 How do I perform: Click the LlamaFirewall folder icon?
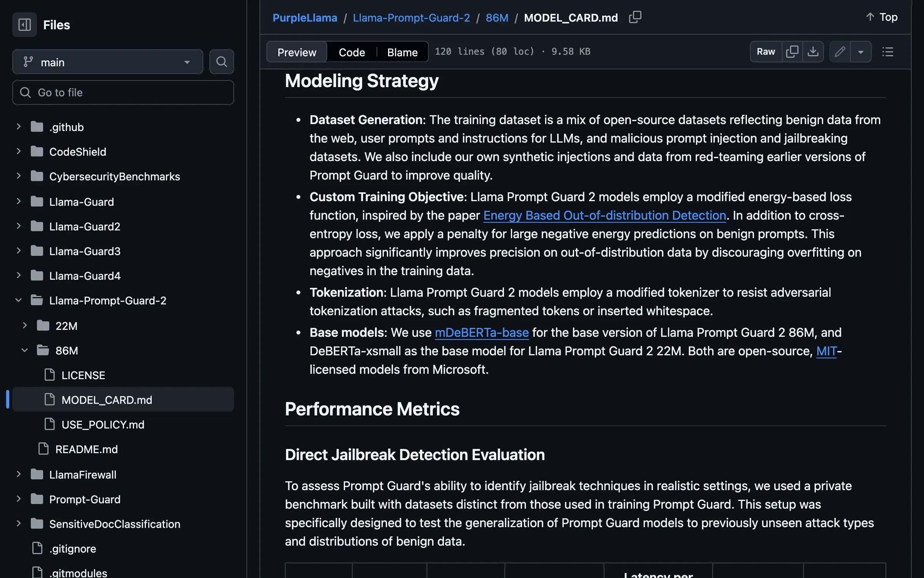tap(37, 474)
